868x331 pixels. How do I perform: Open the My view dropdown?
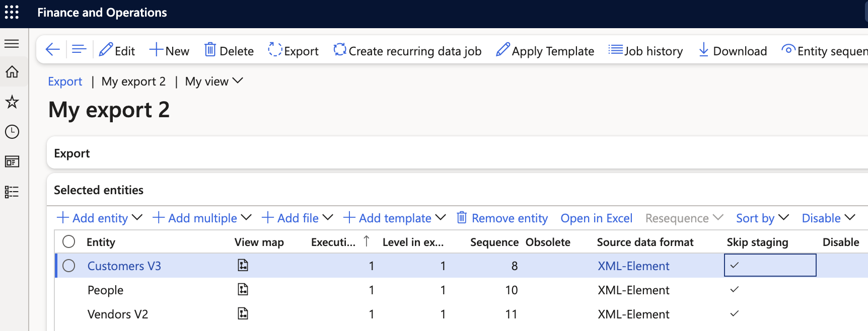coord(214,81)
